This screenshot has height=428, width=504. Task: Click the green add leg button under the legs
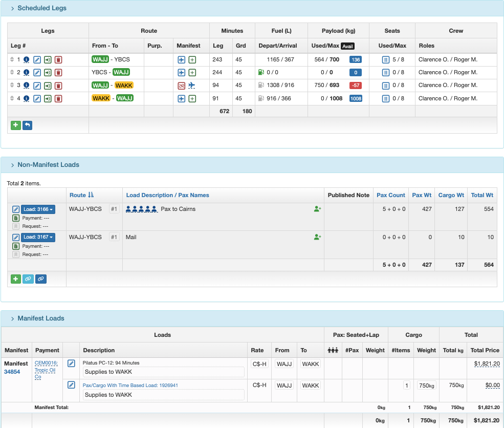(x=16, y=125)
